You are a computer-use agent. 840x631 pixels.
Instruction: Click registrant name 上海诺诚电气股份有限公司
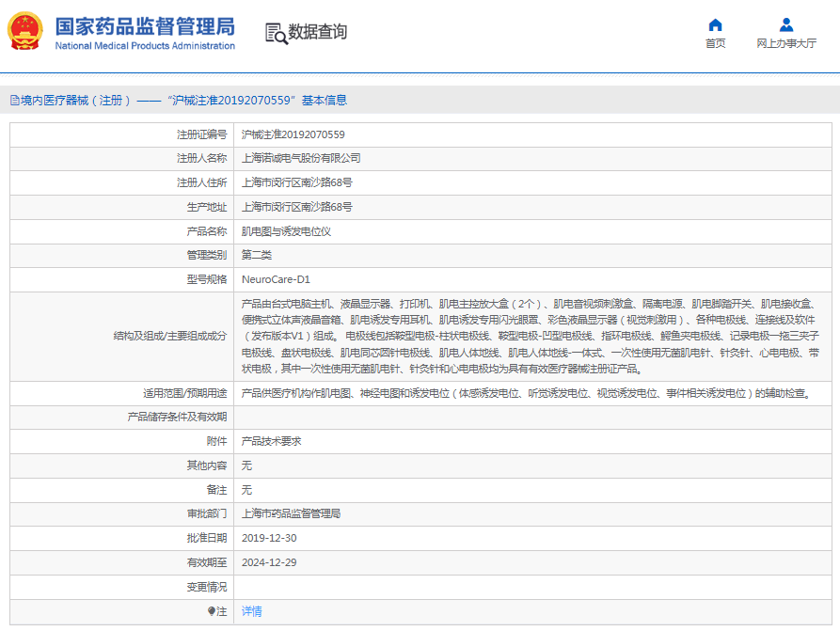click(x=301, y=158)
